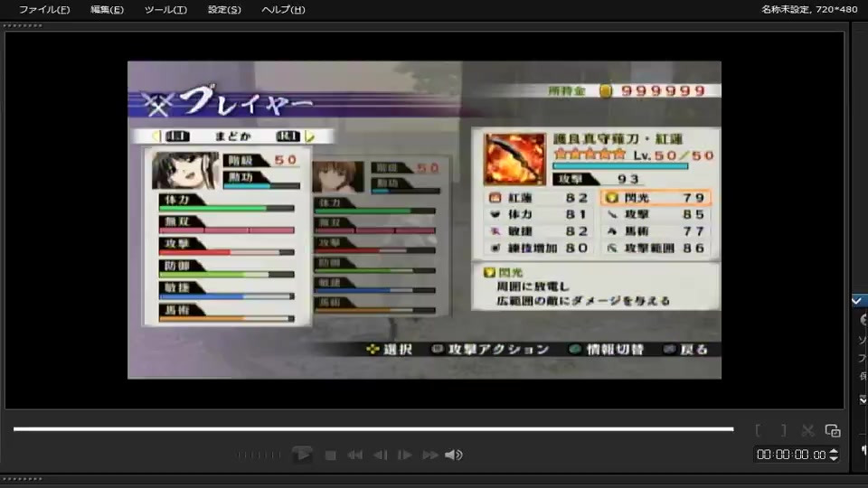Split clip with the scissors icon
Image resolution: width=868 pixels, height=488 pixels.
point(807,430)
